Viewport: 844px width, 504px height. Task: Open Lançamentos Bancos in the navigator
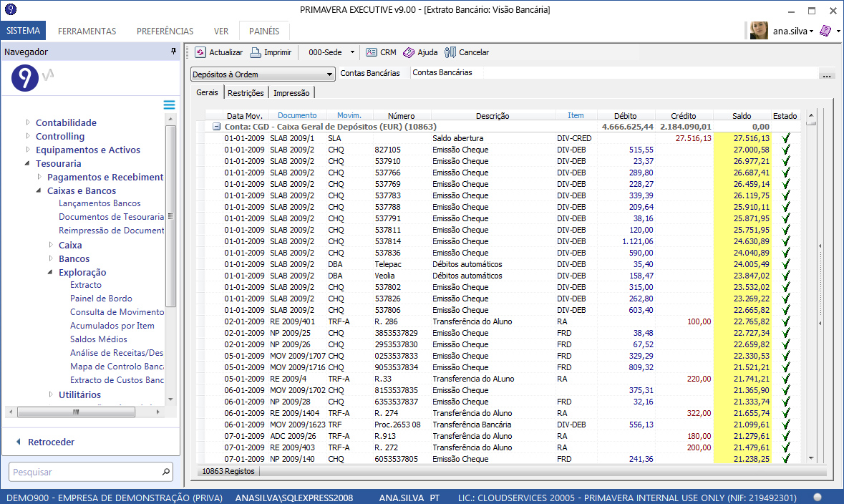pyautogui.click(x=100, y=203)
